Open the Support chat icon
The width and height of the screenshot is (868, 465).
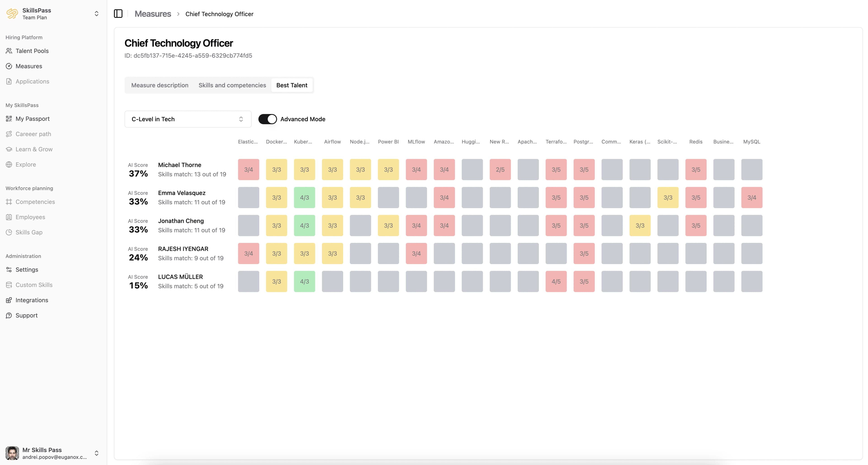point(9,315)
